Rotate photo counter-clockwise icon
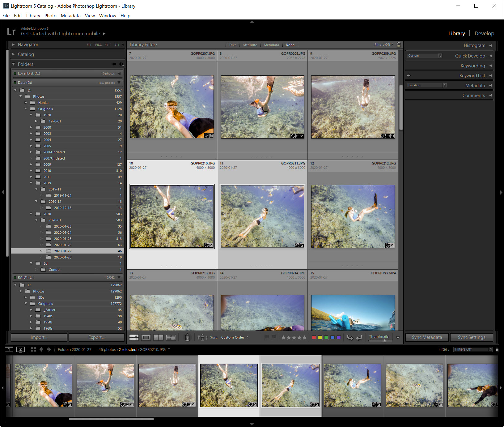This screenshot has height=427, width=504. [x=350, y=337]
